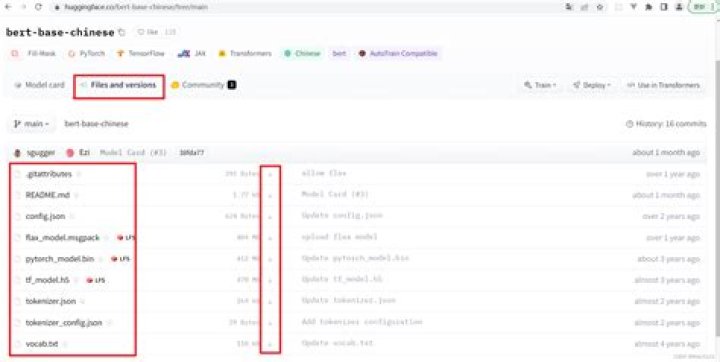Switch to the Model card tab
Viewport: 720px width, 362px height.
point(40,85)
